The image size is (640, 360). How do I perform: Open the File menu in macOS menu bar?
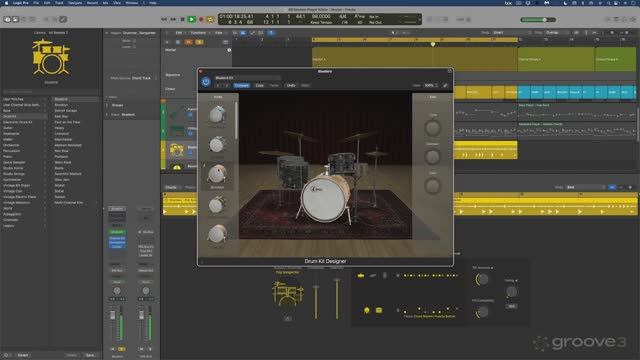tap(36, 3)
